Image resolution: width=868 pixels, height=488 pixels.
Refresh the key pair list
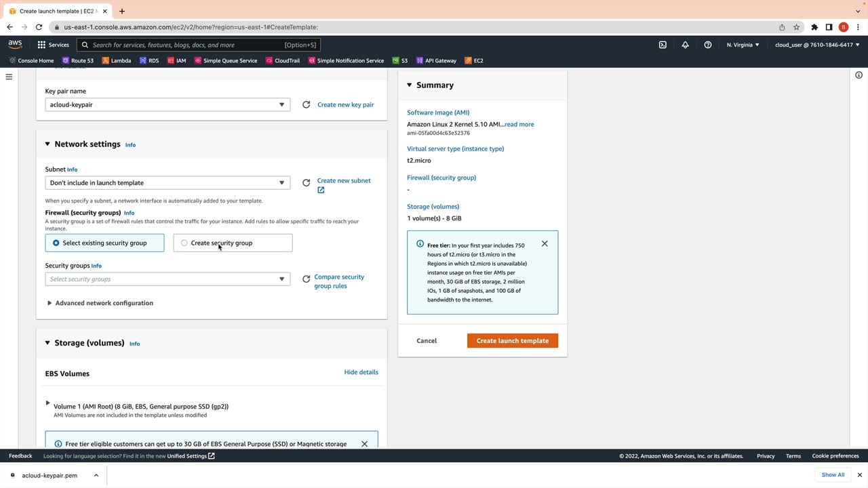[306, 104]
